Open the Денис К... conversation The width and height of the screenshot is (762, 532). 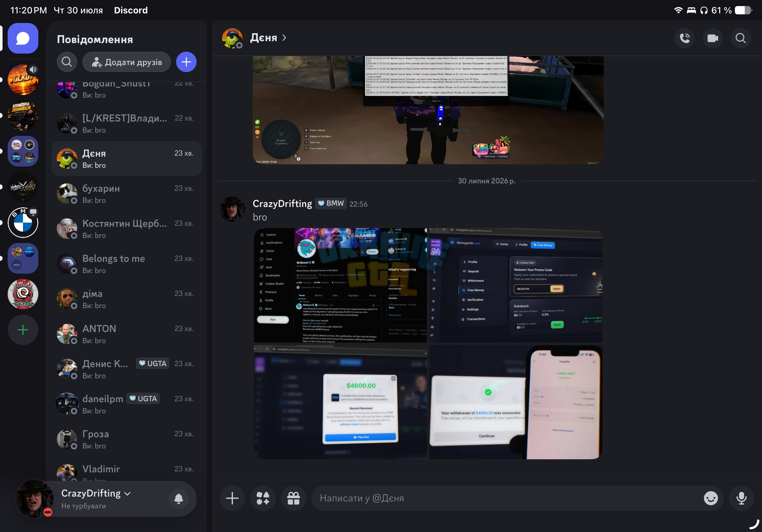[x=127, y=369]
